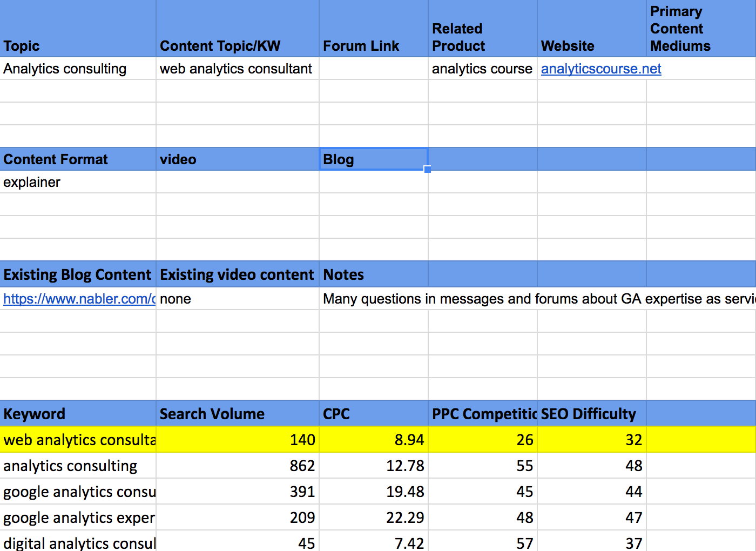Select the Search Volume header cell
The height and width of the screenshot is (551, 756).
(x=238, y=414)
